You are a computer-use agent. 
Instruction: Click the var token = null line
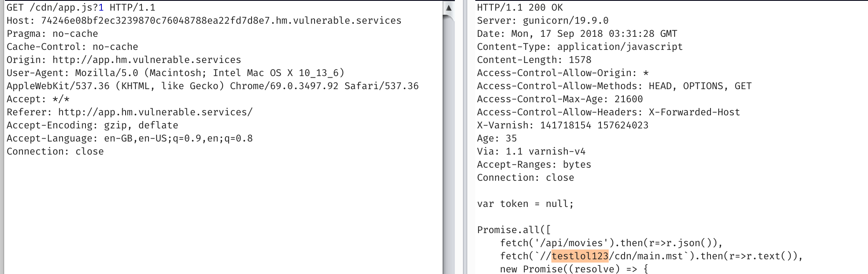tap(525, 204)
